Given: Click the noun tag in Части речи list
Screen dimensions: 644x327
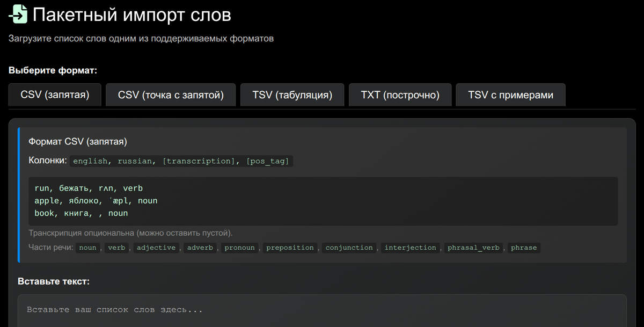Looking at the screenshot, I should point(87,248).
